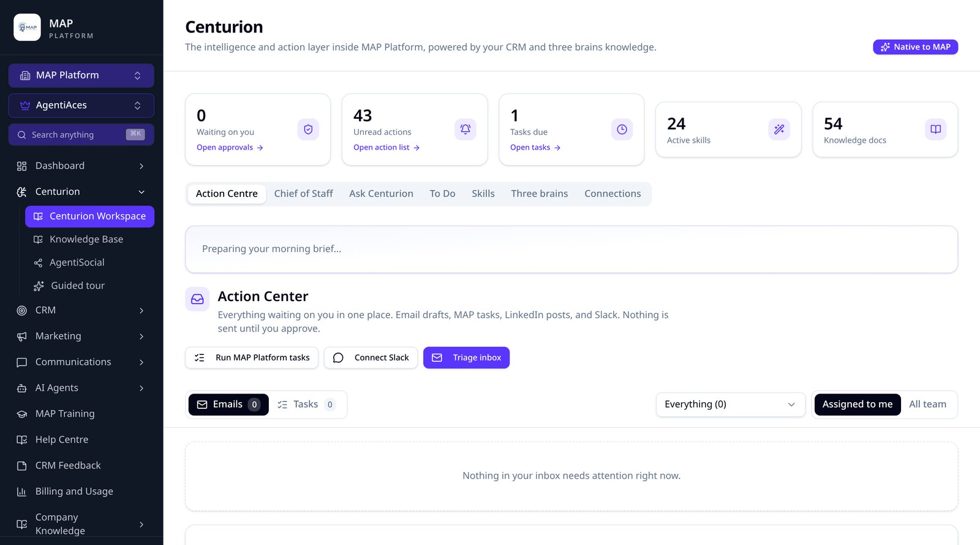Click the CRM target icon in sidebar
Screen dimensions: 980x545
coord(22,311)
